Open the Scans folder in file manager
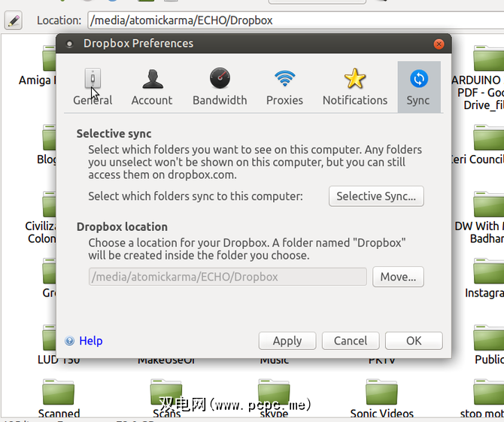This screenshot has width=504, height=422. click(166, 393)
